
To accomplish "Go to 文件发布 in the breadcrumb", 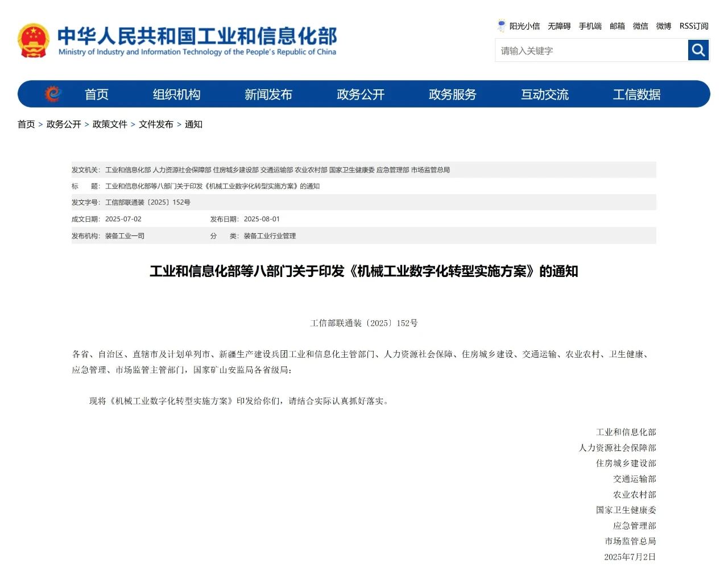I will click(156, 124).
